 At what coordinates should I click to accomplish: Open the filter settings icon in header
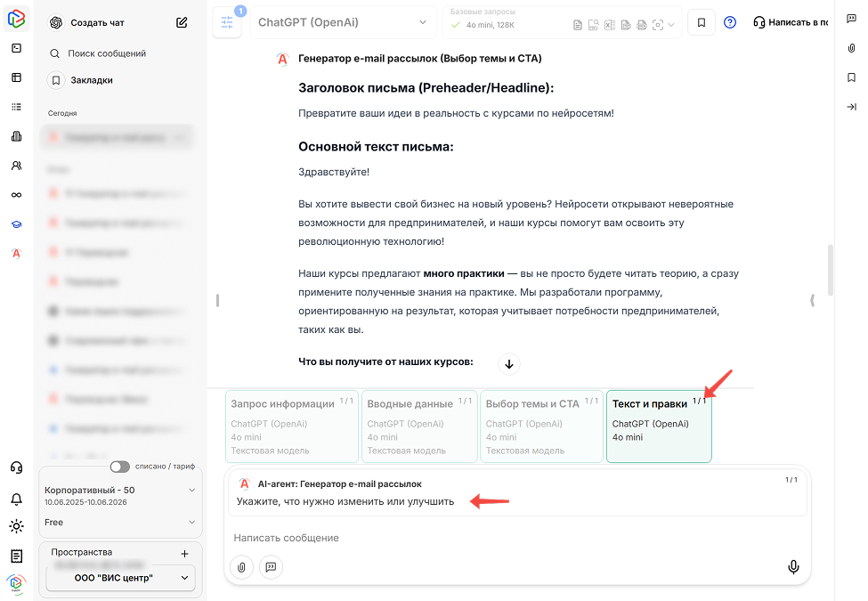tap(226, 22)
